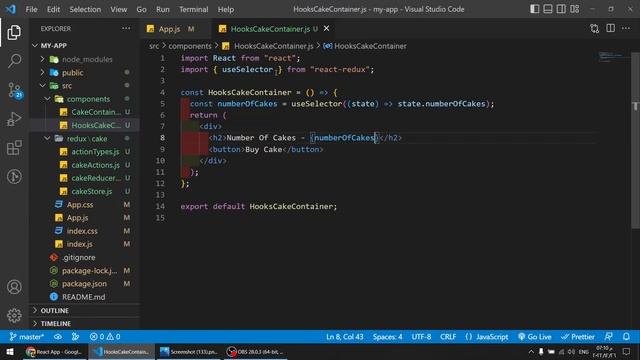This screenshot has height=360, width=640.
Task: Toggle the bottom panel layout icon
Action: pyautogui.click(x=548, y=9)
